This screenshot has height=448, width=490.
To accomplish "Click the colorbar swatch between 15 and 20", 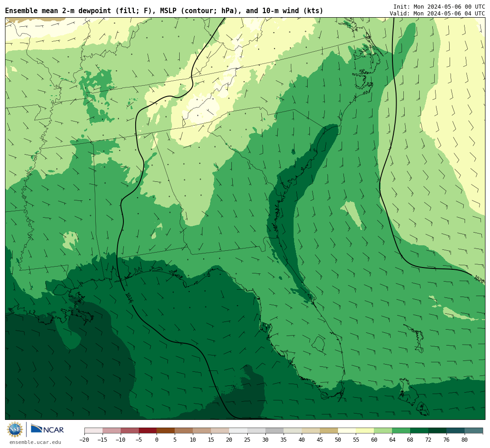I will [220, 431].
